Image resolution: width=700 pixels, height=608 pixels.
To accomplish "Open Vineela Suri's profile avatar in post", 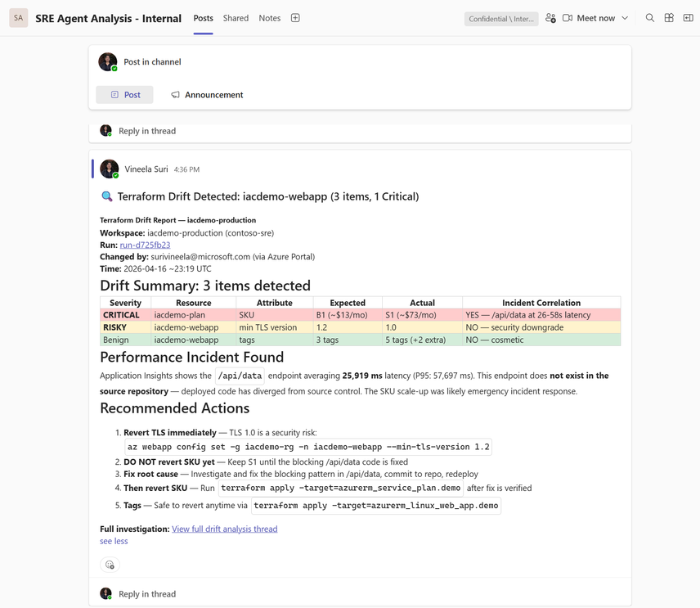I will tap(109, 169).
